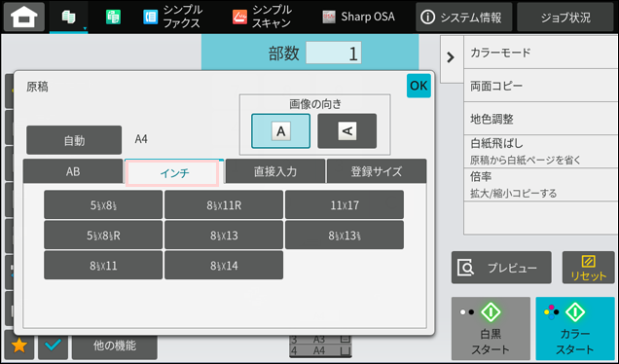Open カラーモード setting

point(541,53)
